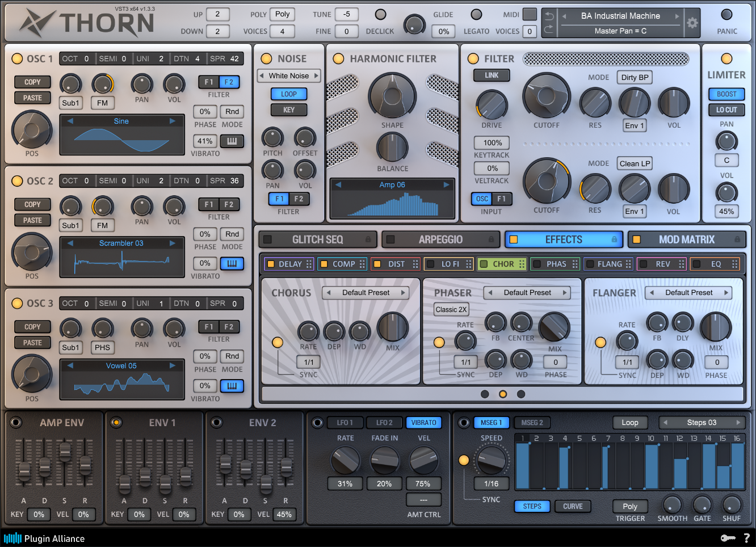
Task: Open preset settings via the gear icon
Action: click(692, 23)
